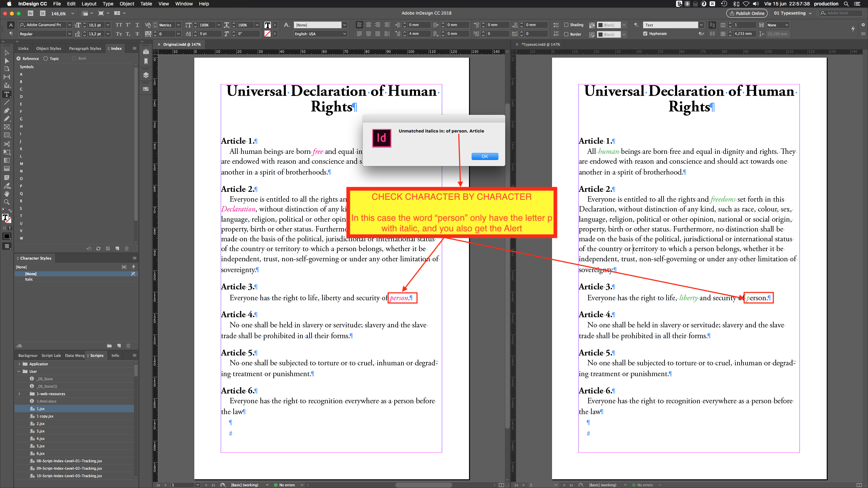The width and height of the screenshot is (868, 488).
Task: Switch to Paragraph Formatting Controls
Action: click(x=11, y=34)
